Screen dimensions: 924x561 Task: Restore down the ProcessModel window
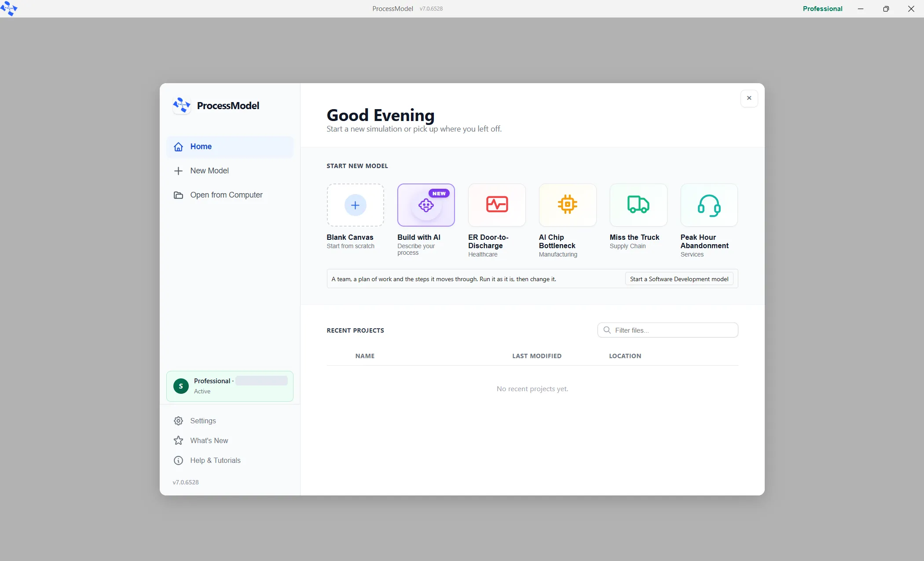[886, 8]
